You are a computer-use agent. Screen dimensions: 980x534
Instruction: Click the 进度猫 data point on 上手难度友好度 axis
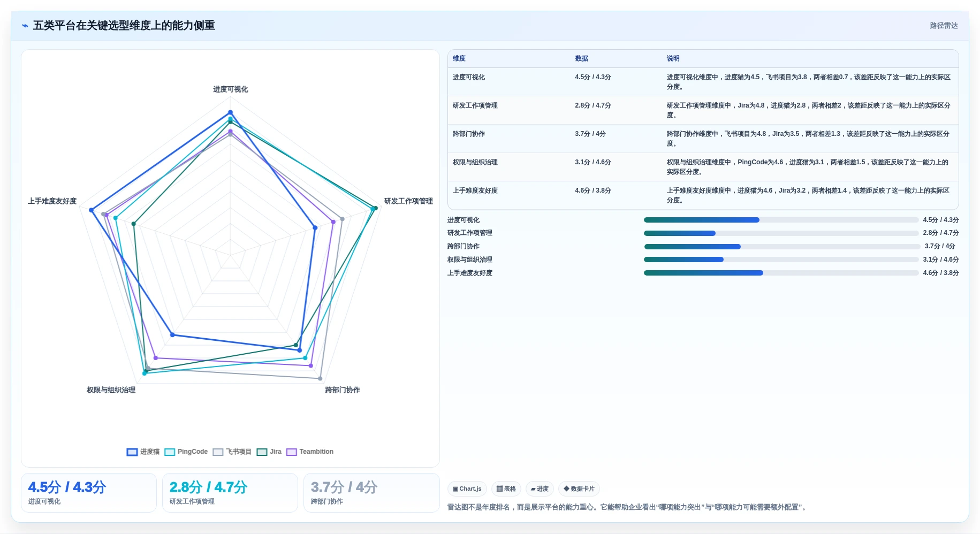click(x=91, y=210)
